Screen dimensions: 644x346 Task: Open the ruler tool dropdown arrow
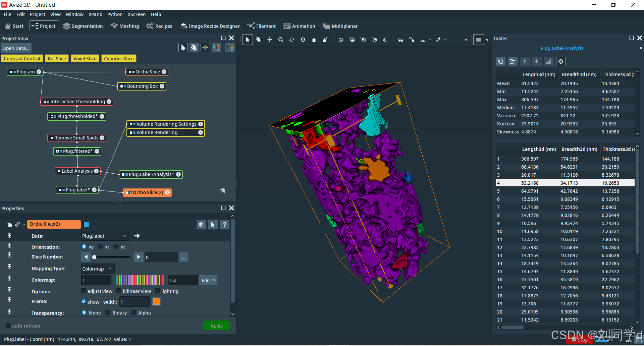point(430,40)
